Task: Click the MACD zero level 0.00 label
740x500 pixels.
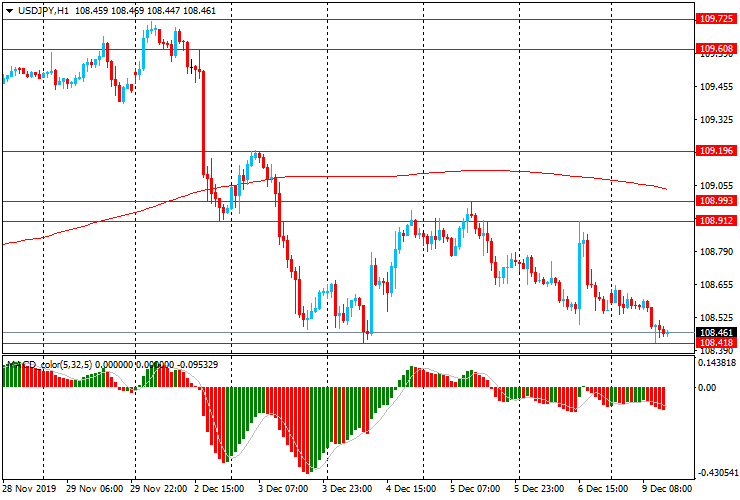Action: pos(707,388)
